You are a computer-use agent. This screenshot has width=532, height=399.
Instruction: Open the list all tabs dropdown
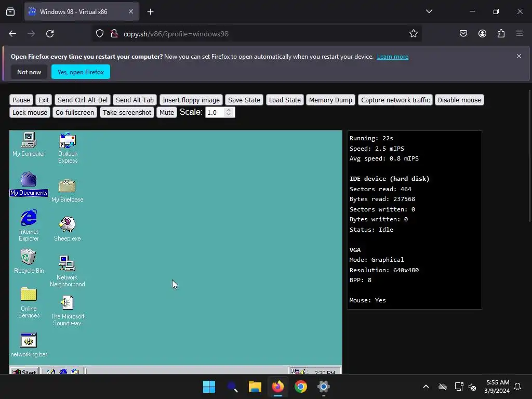(429, 11)
